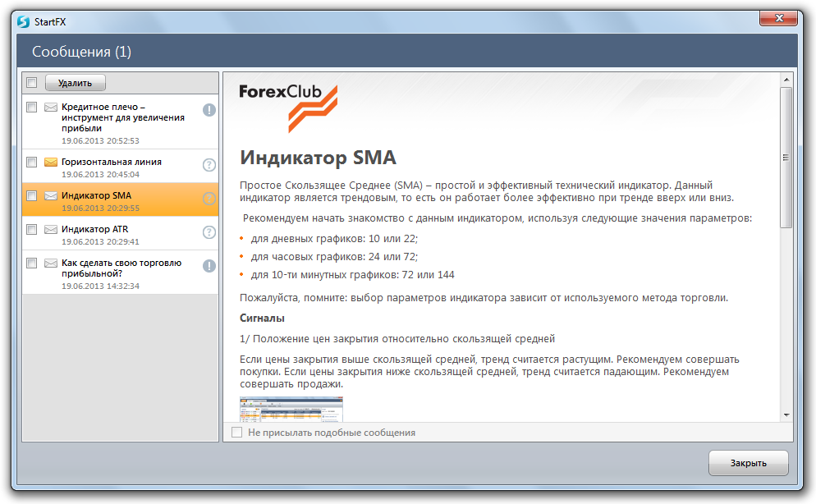Click envelope icon of 'Индикатор ATR' message
The image size is (816, 504).
point(50,229)
